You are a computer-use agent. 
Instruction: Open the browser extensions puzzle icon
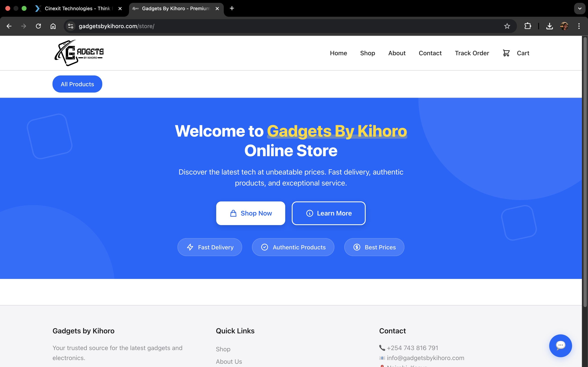pos(528,26)
